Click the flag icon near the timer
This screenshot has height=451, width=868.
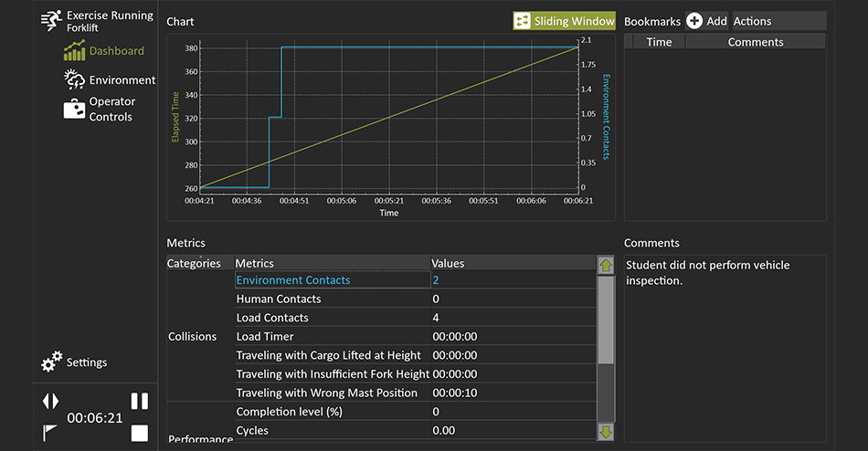coord(50,433)
